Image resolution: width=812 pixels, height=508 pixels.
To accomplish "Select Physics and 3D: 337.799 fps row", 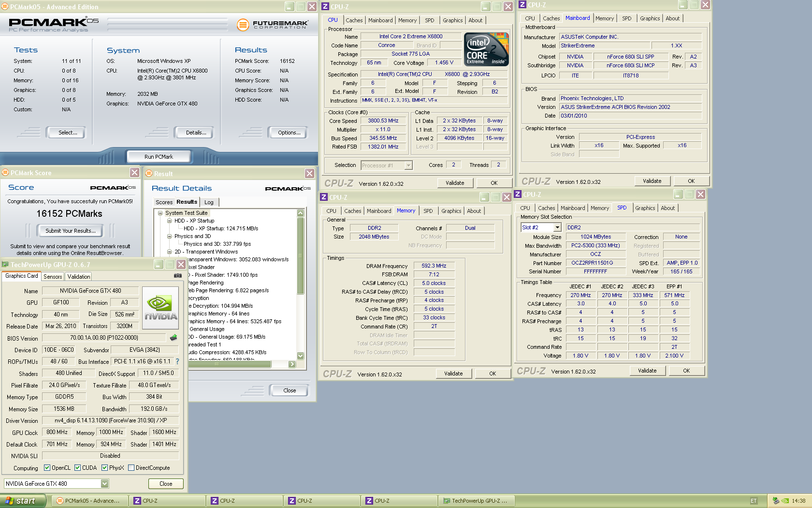I will pos(217,244).
